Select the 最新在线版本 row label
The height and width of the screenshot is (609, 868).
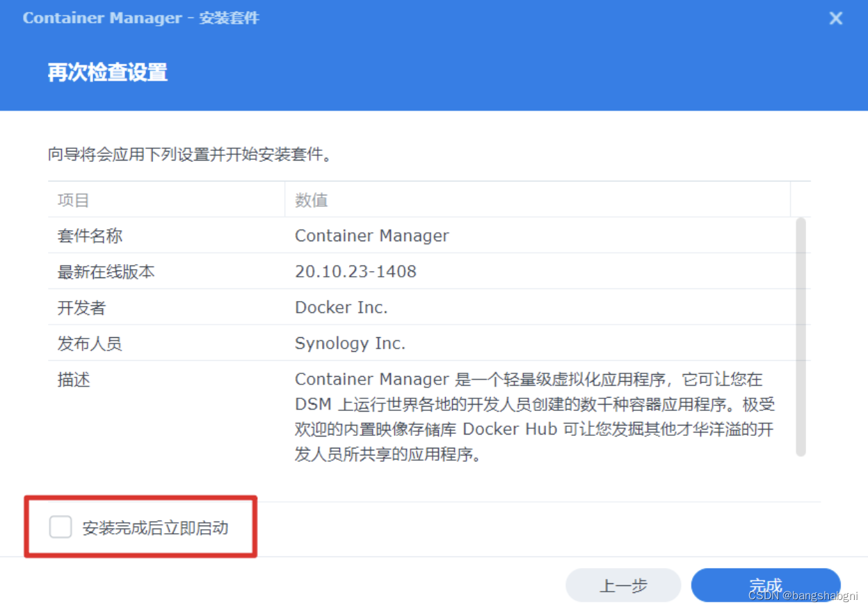point(106,272)
